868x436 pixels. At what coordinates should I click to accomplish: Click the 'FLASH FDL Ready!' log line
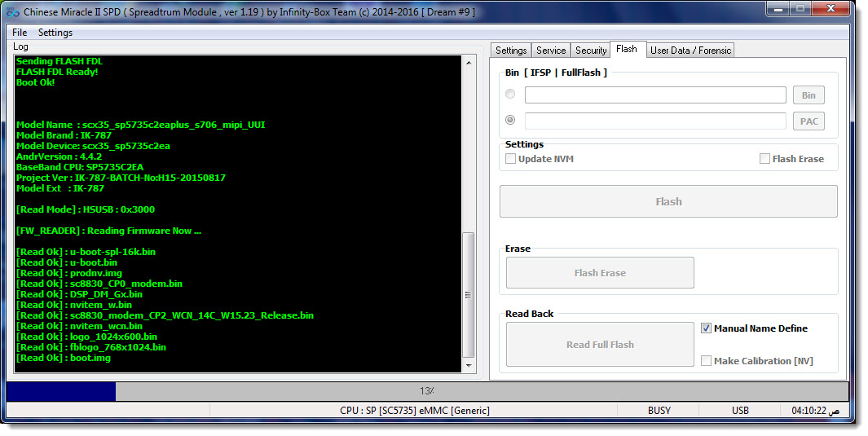point(57,72)
